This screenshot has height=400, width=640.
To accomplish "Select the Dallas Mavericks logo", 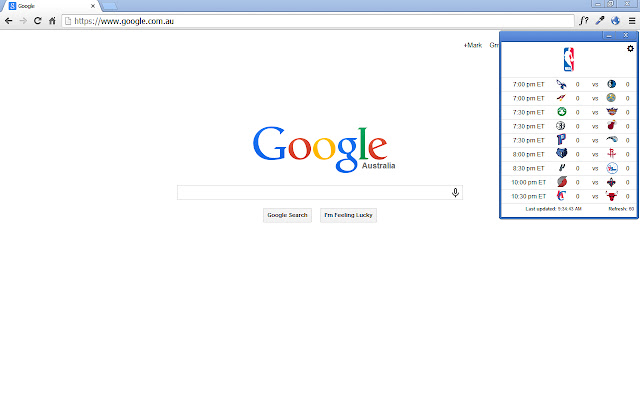I will tap(611, 84).
